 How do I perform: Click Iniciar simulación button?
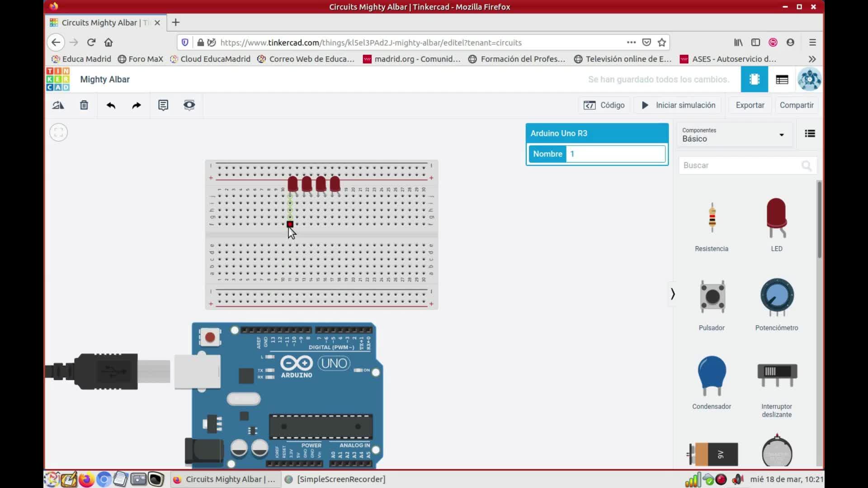pos(679,105)
